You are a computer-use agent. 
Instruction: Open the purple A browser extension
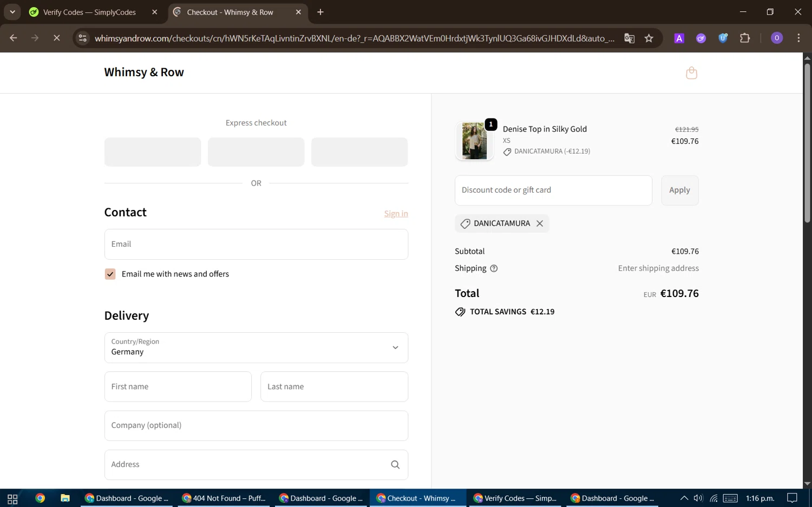click(679, 38)
